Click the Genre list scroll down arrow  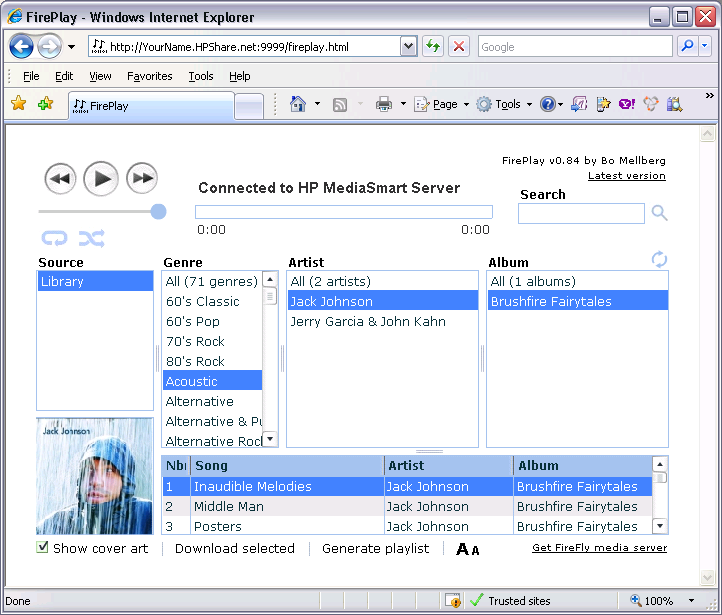pos(270,439)
